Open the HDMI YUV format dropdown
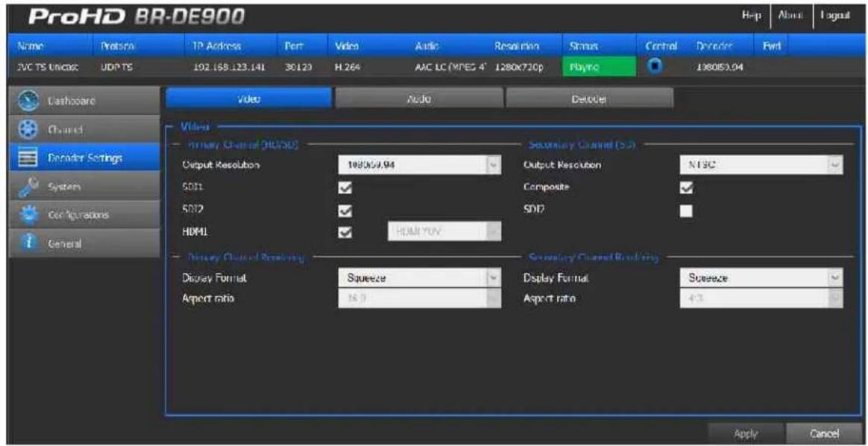This screenshot has height=446, width=868. [444, 231]
